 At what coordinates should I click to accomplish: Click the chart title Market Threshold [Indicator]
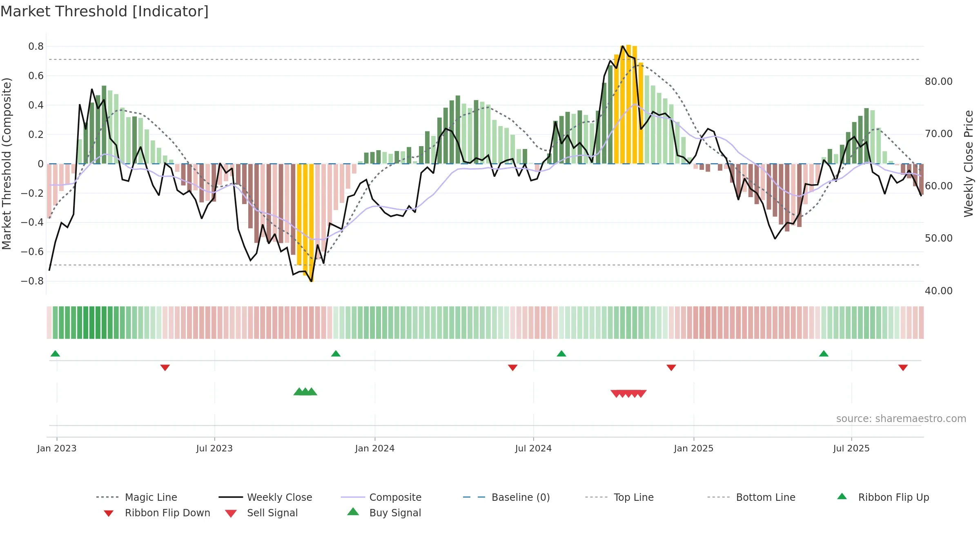[105, 11]
